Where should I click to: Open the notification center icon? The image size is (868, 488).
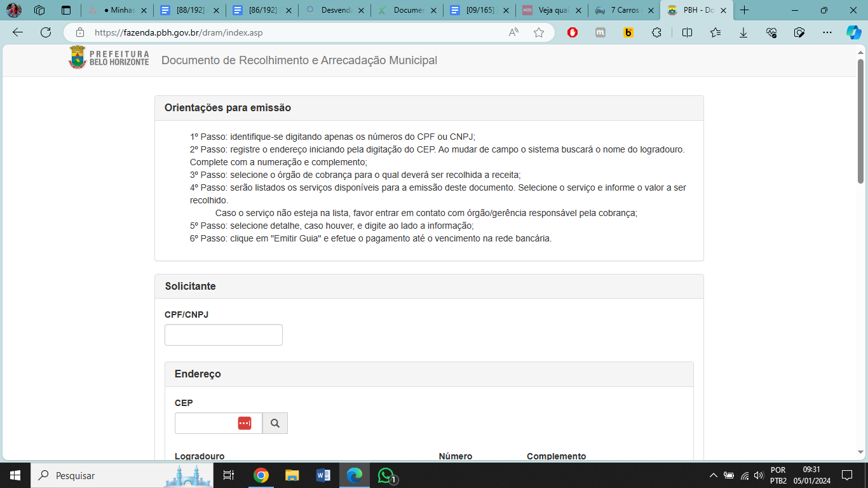(x=847, y=475)
